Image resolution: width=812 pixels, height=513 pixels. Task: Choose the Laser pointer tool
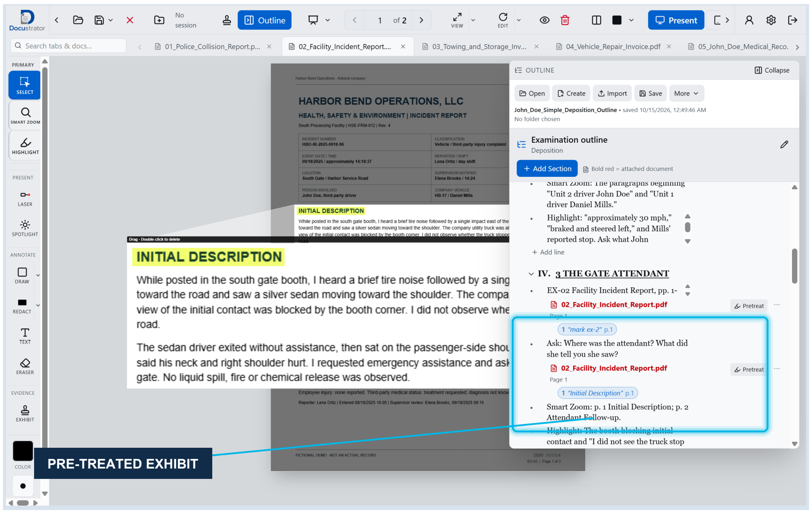(25, 198)
